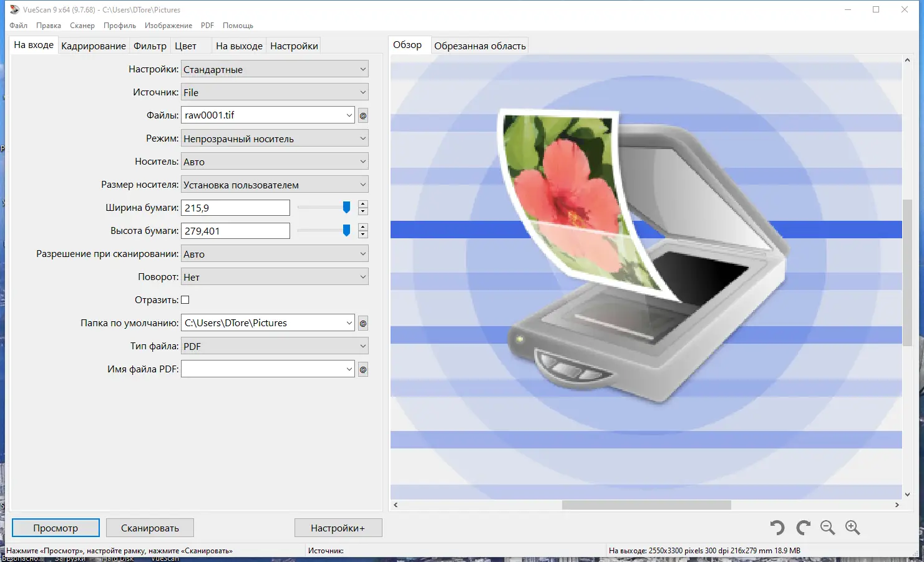The height and width of the screenshot is (562, 924).
Task: Click the Просмотр button
Action: pyautogui.click(x=56, y=528)
